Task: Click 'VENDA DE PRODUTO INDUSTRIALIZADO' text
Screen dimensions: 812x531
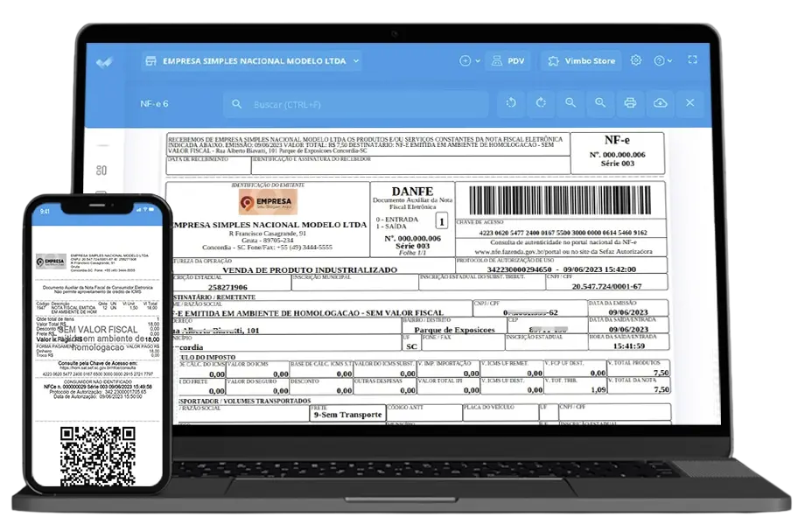Action: pos(310,269)
